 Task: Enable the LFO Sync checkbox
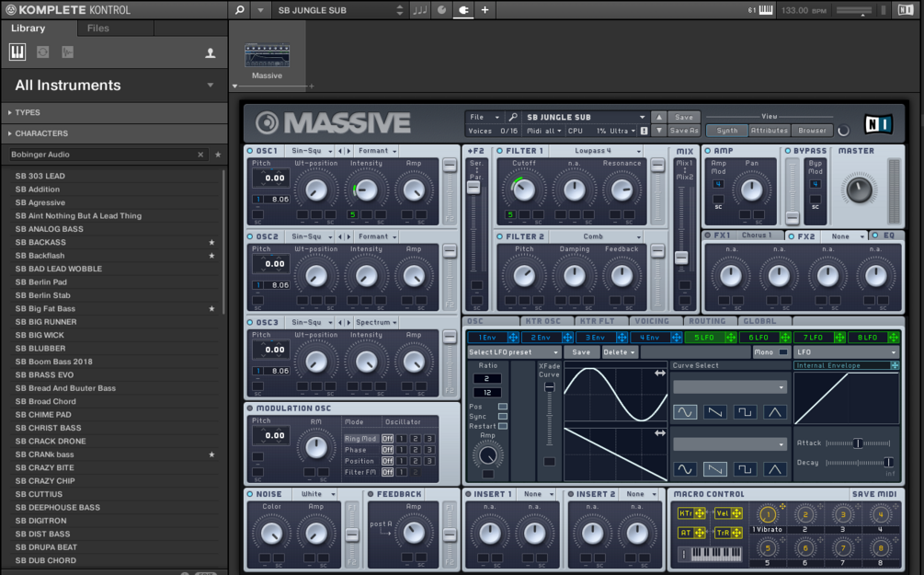(503, 417)
